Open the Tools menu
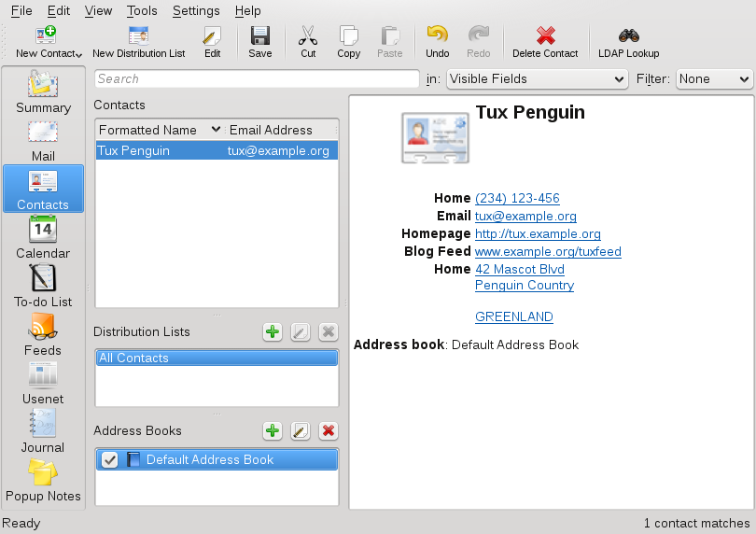Image resolution: width=756 pixels, height=534 pixels. click(142, 11)
